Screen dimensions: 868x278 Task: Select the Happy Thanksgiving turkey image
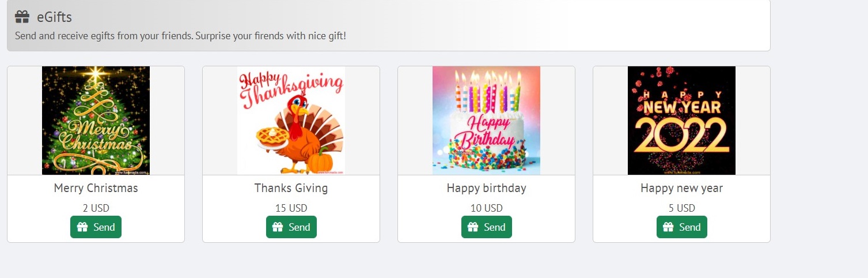[x=291, y=121]
